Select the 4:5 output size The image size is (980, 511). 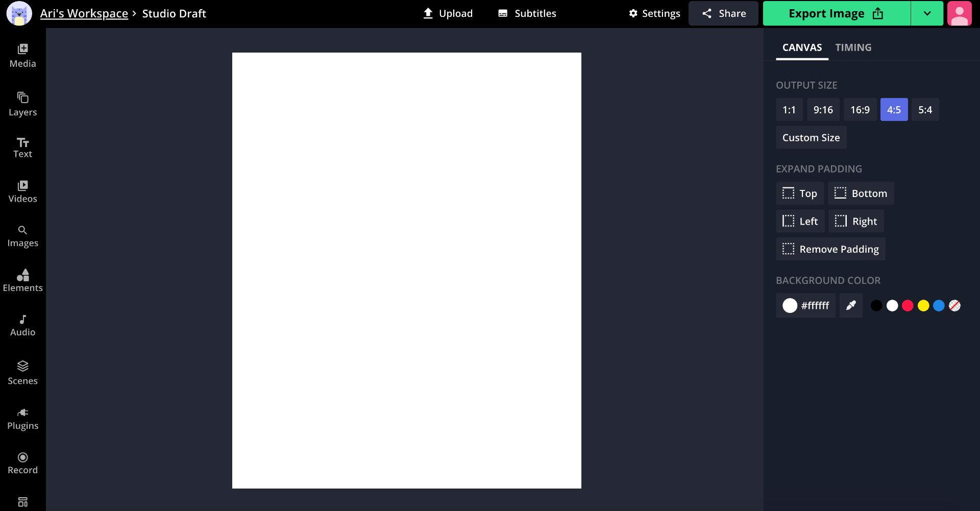[x=894, y=110]
